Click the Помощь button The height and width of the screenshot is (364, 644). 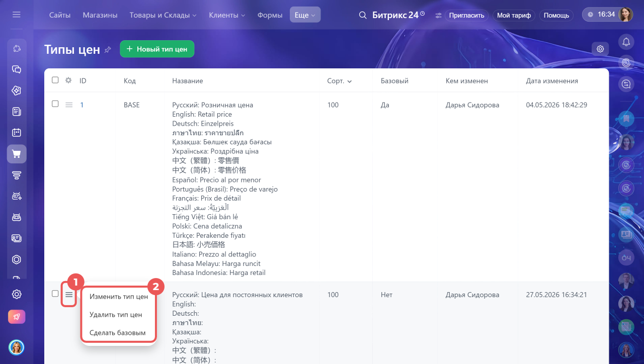coord(556,15)
